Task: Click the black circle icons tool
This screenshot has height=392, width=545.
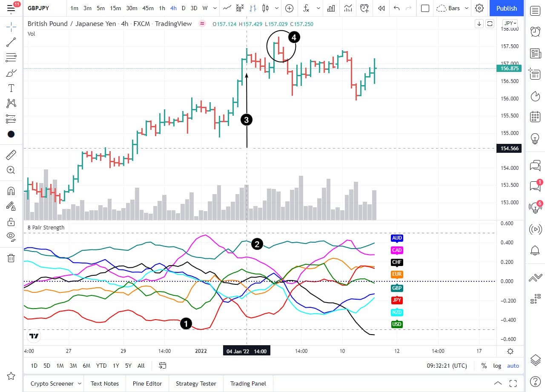Action: coord(11,134)
